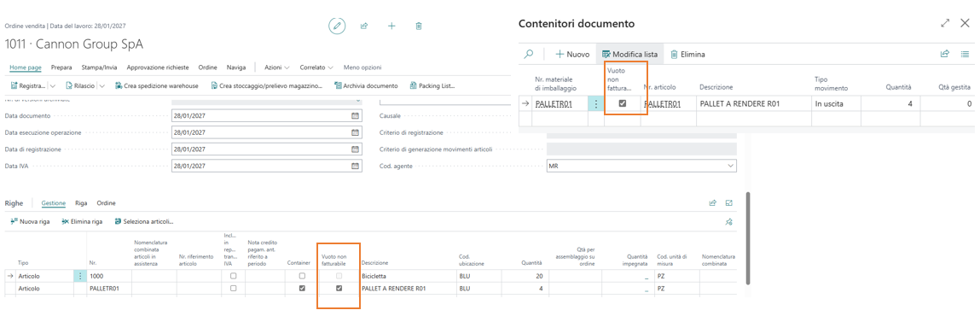The image size is (980, 316).
Task: Toggle list view icon in Contenitori documento
Action: (965, 55)
